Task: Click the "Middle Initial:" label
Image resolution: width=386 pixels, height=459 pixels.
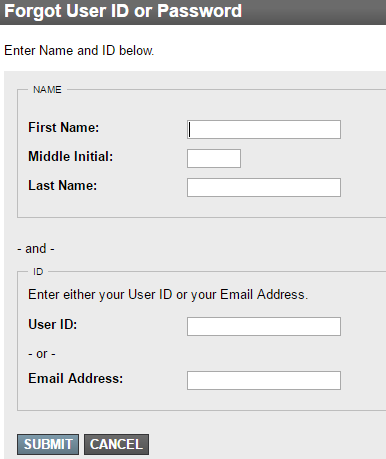Action: click(71, 156)
